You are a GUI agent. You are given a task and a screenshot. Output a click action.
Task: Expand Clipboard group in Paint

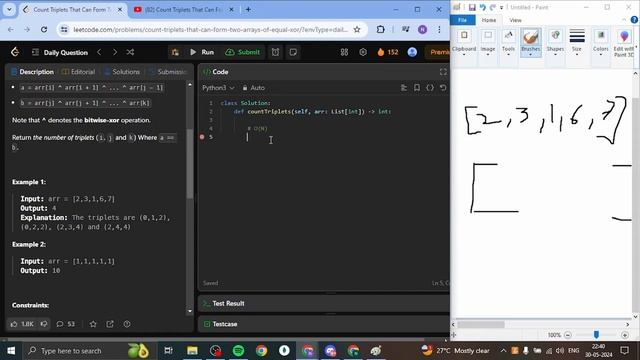(x=464, y=42)
